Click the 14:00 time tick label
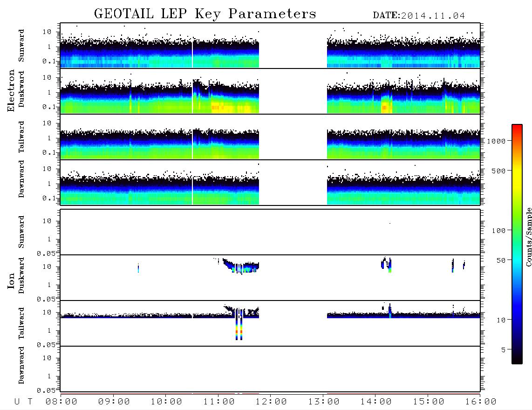The width and height of the screenshot is (532, 410). click(x=376, y=402)
